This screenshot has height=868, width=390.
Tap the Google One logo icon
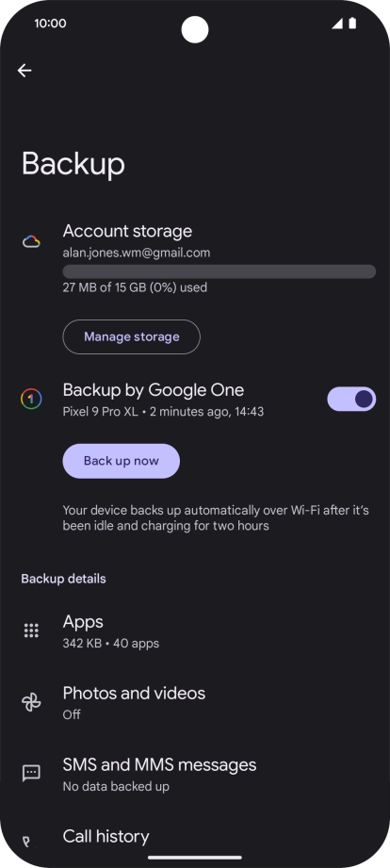[x=31, y=399]
